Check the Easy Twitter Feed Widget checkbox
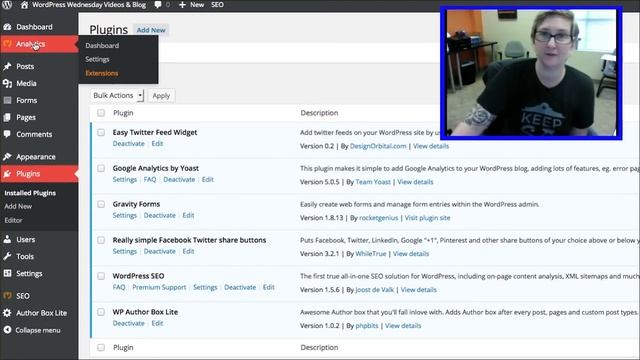 point(101,132)
